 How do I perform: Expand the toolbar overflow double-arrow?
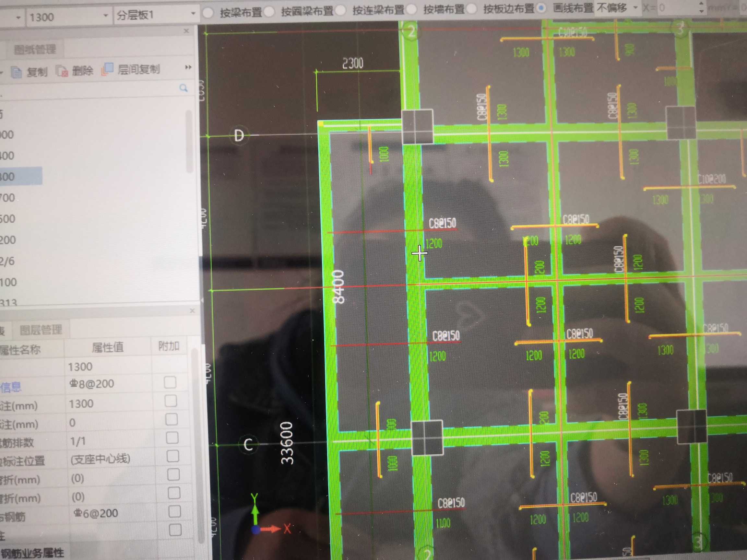coord(188,67)
